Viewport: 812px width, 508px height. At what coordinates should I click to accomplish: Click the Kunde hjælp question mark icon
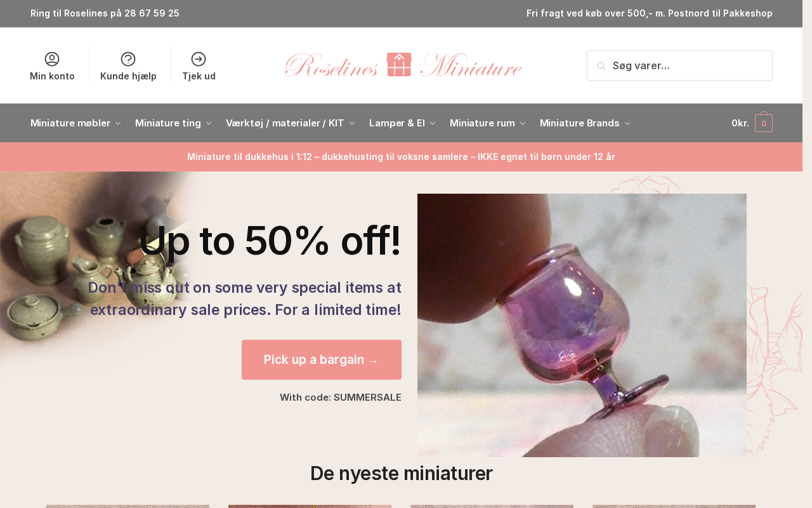(128, 59)
